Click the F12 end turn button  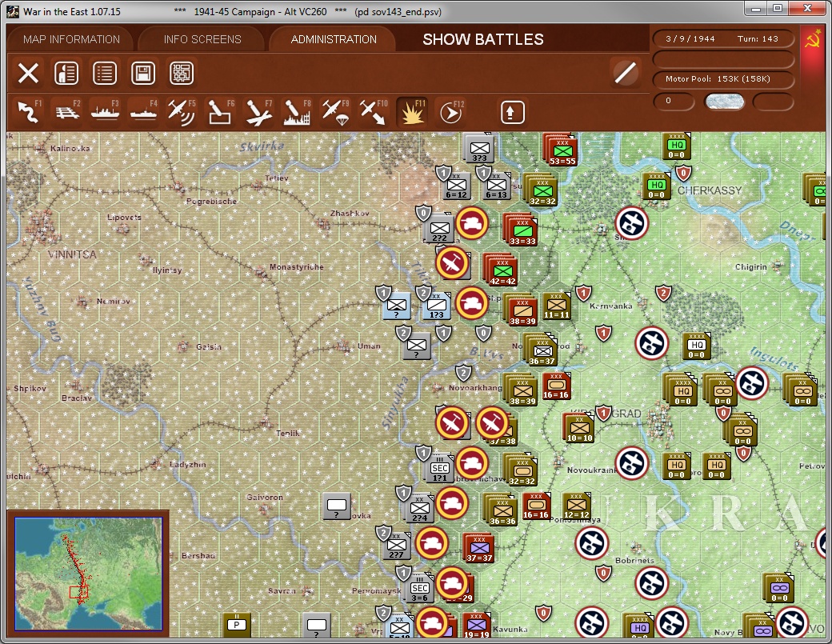(x=451, y=112)
